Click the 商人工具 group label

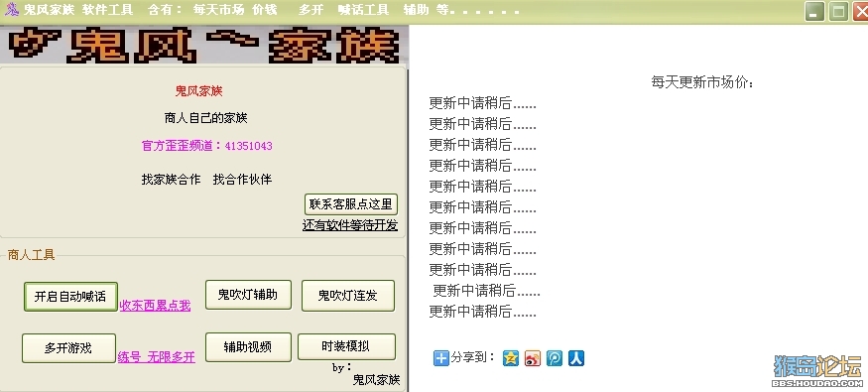(x=31, y=255)
